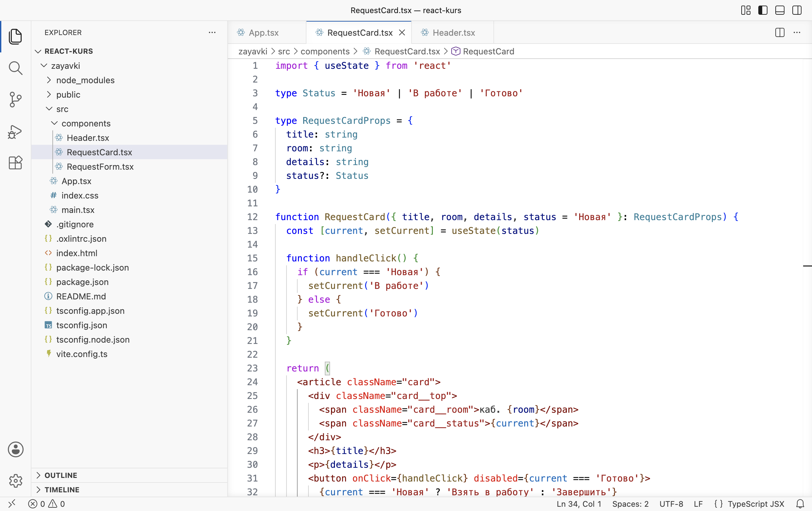Click the LF end-of-line selector
Viewport: 812px width, 511px height.
(x=698, y=504)
